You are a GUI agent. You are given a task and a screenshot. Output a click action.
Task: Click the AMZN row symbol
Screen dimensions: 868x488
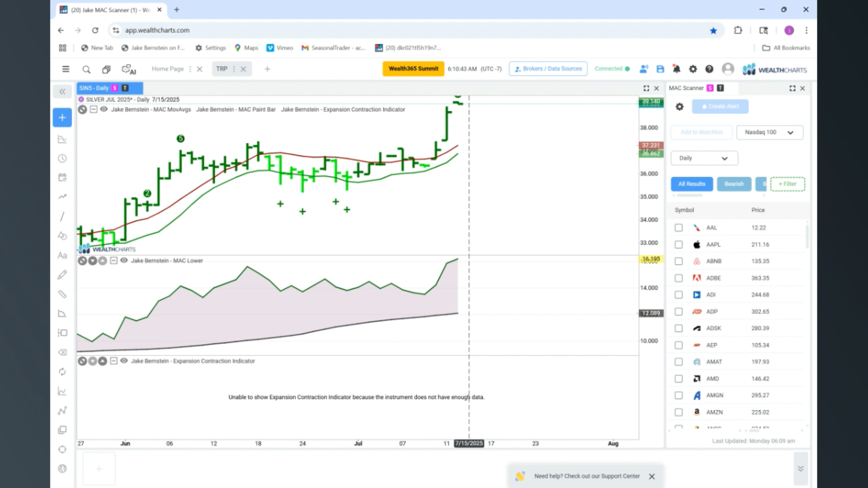(714, 412)
